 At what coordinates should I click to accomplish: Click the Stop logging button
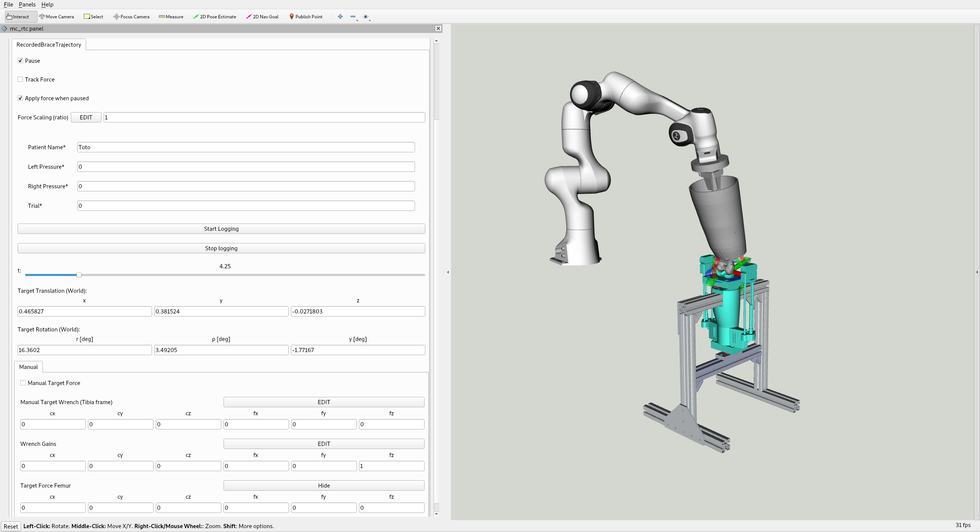coord(221,248)
